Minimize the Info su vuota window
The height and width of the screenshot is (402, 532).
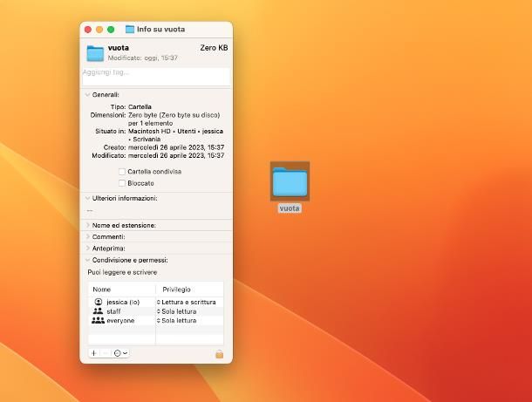[x=99, y=30]
